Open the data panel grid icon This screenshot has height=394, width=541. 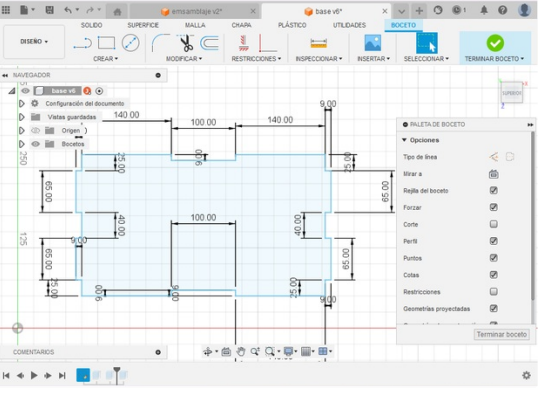[6, 10]
